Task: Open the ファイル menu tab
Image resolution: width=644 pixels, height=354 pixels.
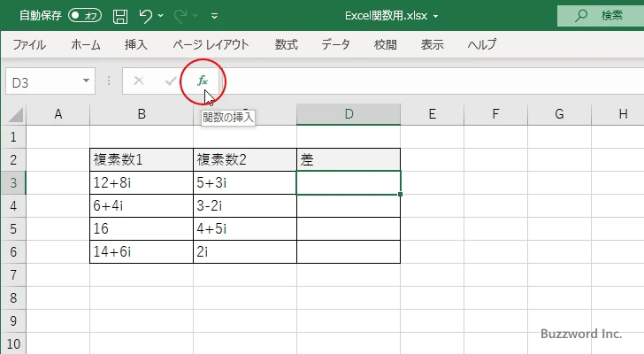Action: point(29,44)
